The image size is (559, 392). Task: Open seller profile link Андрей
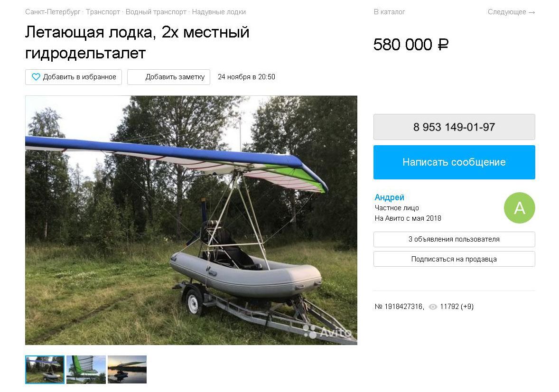pos(389,197)
